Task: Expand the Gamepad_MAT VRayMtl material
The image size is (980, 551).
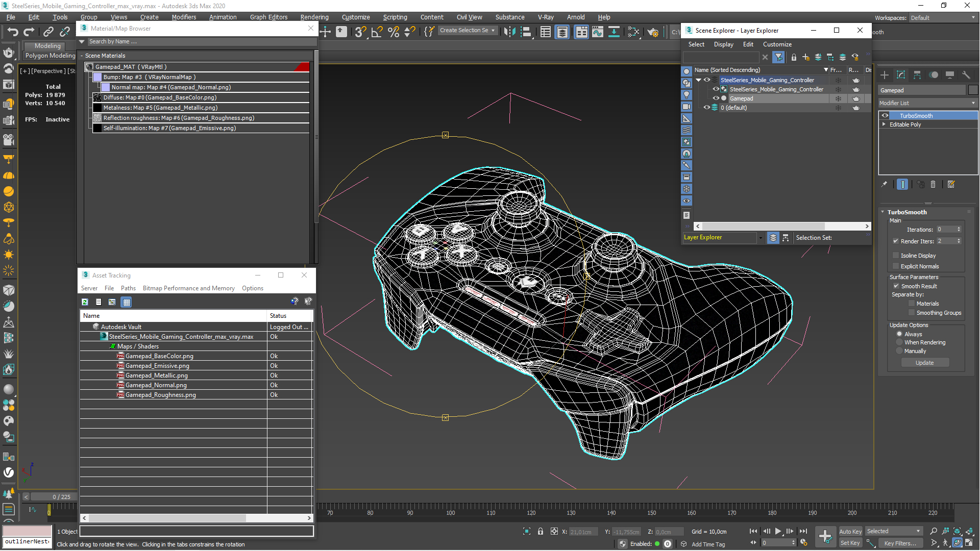Action: [87, 66]
